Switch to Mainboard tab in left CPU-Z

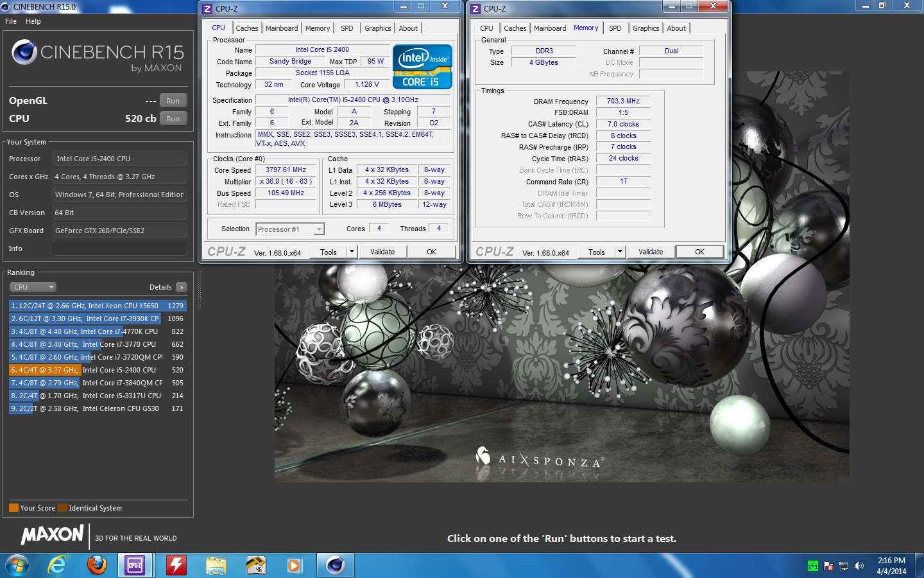[x=282, y=28]
